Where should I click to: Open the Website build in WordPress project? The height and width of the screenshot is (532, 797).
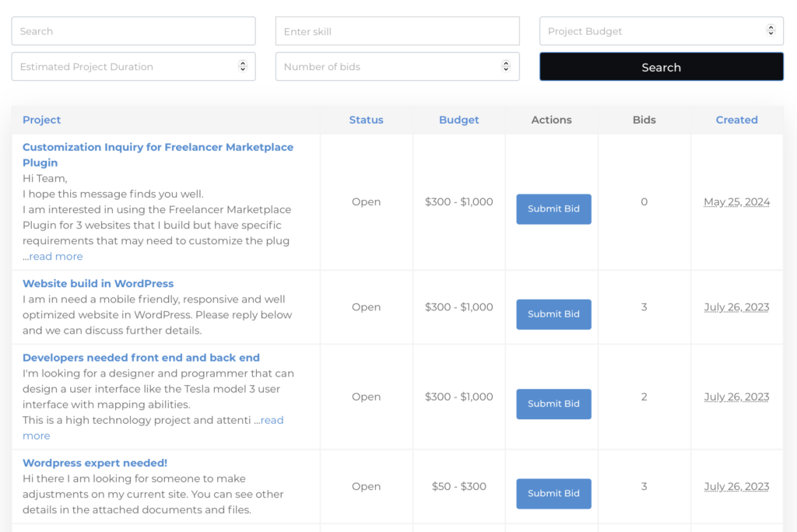tap(98, 284)
